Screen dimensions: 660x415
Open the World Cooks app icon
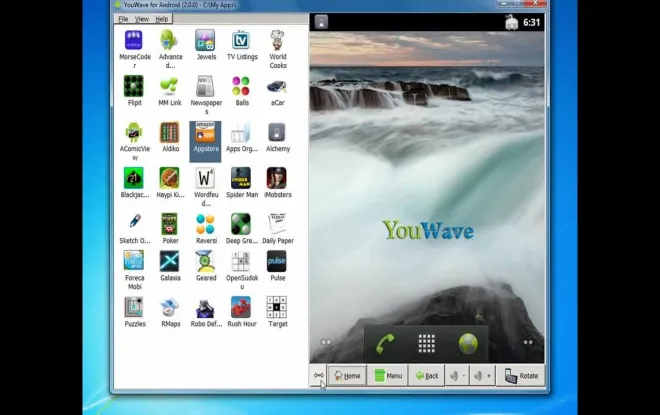click(277, 40)
